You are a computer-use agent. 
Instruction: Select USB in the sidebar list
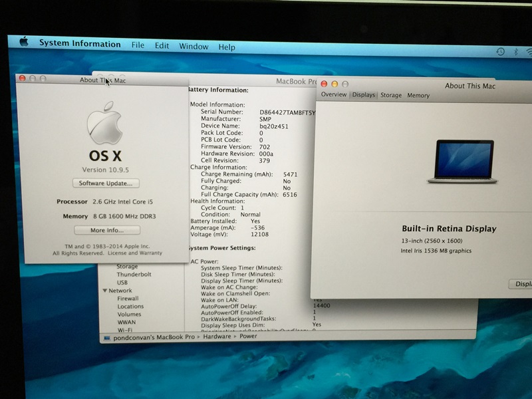pos(123,283)
